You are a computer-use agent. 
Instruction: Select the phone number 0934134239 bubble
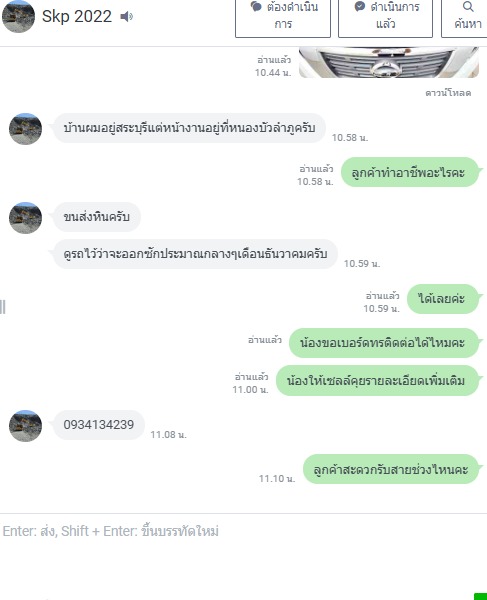99,425
